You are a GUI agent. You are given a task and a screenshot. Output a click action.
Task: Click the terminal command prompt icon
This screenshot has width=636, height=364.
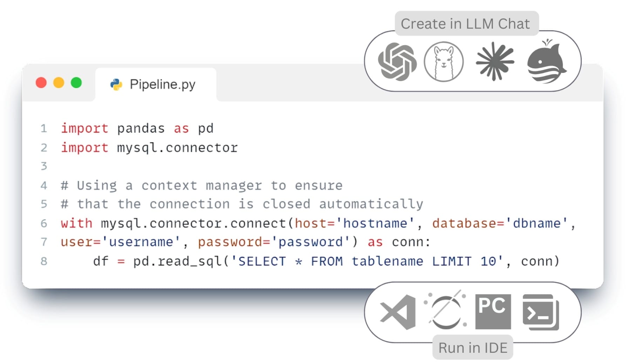click(541, 312)
